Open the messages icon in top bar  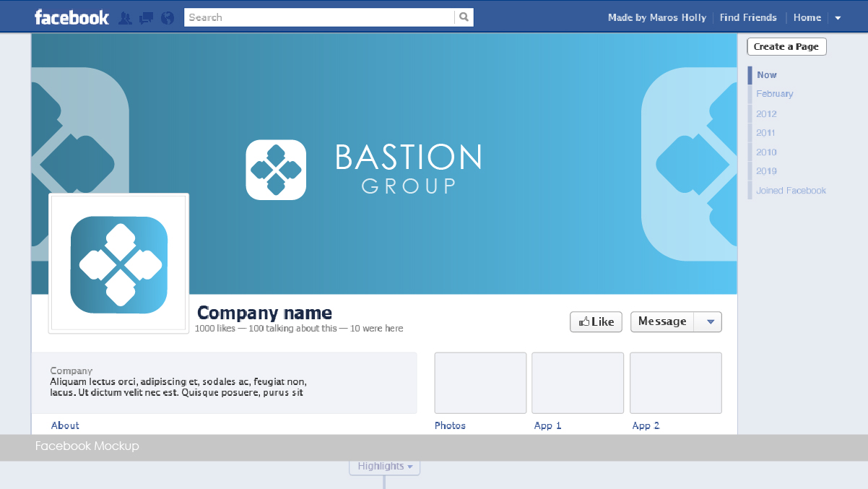pyautogui.click(x=146, y=18)
